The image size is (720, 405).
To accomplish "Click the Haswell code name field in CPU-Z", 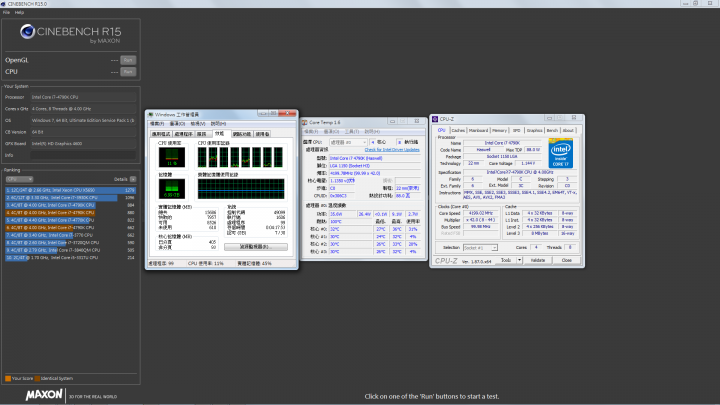I will point(483,150).
